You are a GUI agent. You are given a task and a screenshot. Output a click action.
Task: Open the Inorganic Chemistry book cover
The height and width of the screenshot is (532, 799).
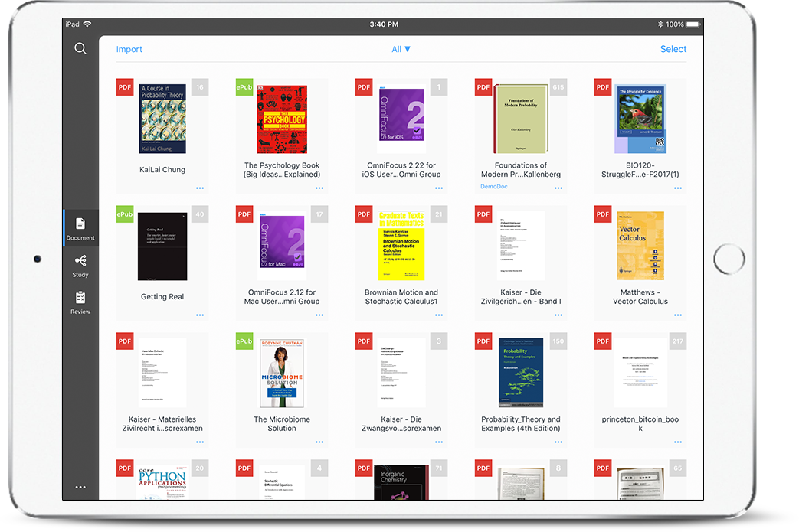(x=401, y=481)
